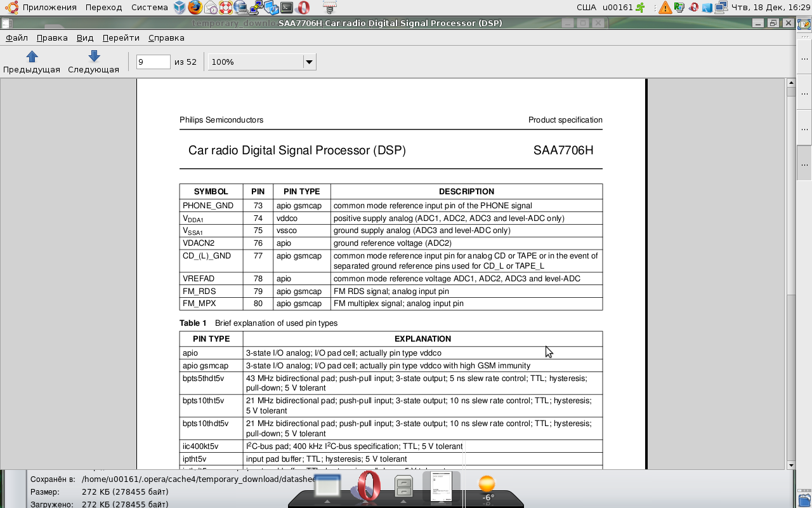Click the vertical scrollbar down arrow

791,465
